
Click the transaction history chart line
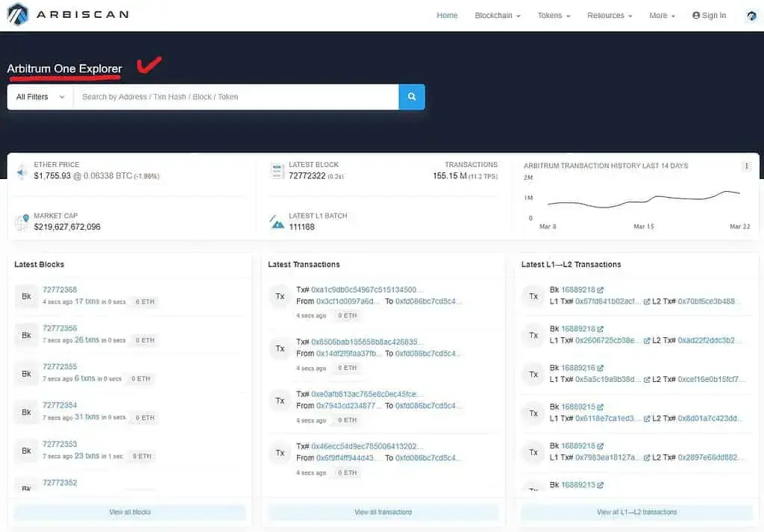point(643,200)
